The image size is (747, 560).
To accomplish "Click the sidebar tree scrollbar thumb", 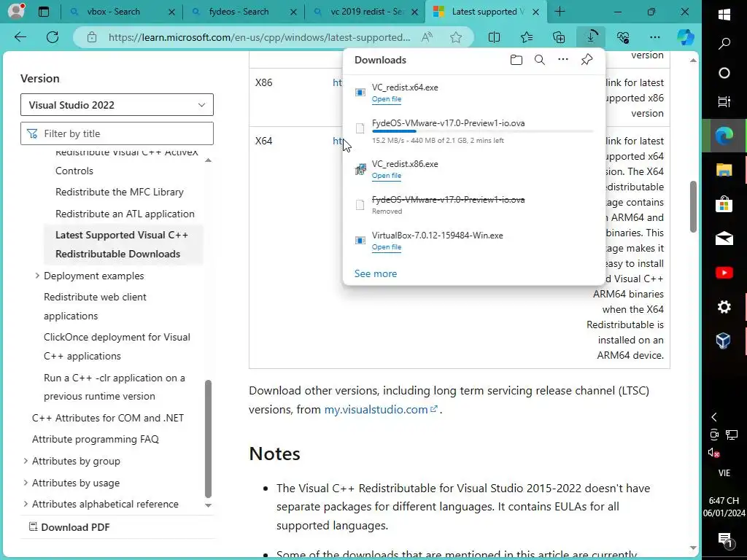I will pyautogui.click(x=208, y=438).
